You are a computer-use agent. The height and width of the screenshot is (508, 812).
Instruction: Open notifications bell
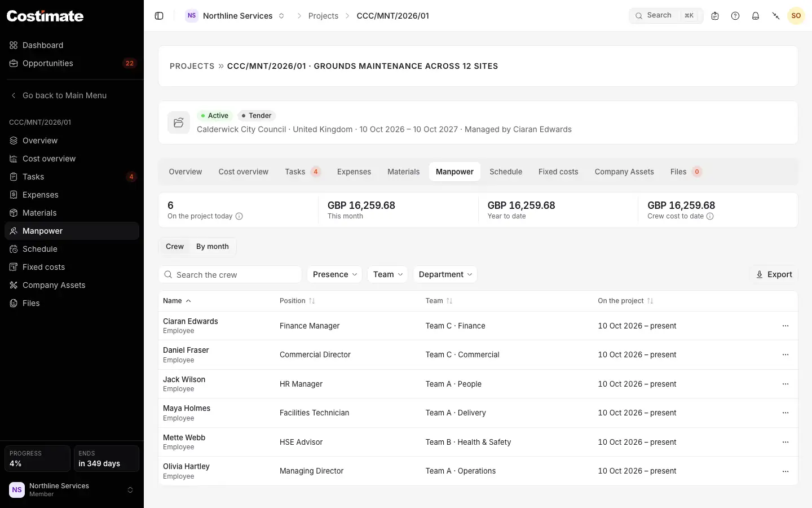pos(756,16)
